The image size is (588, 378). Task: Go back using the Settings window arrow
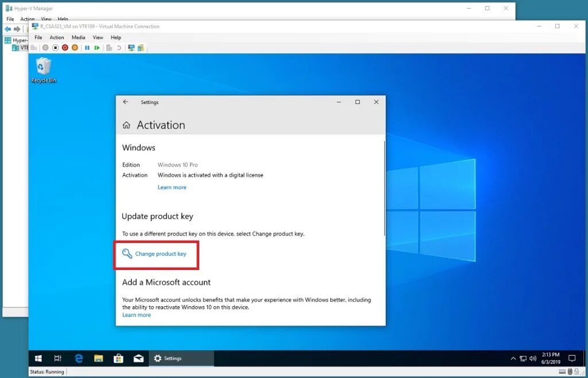(x=126, y=102)
